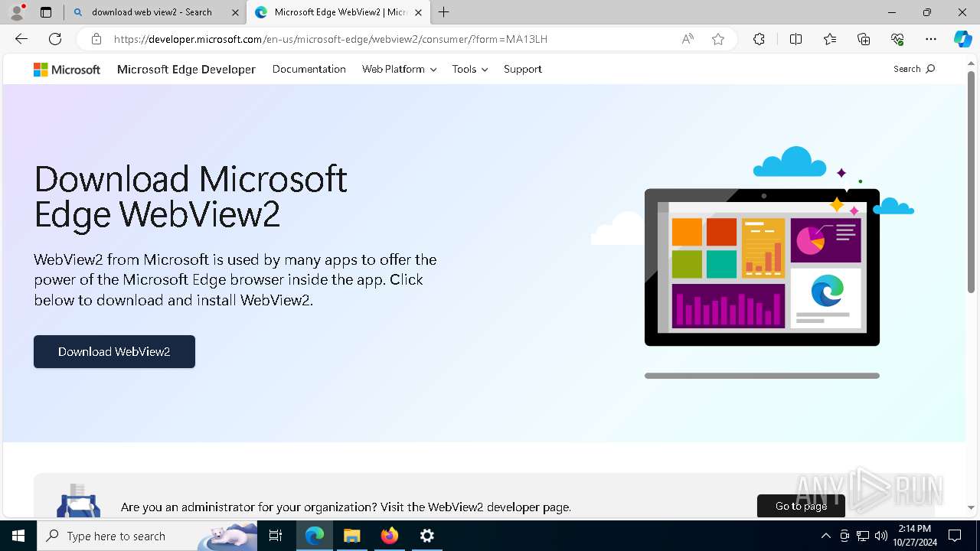Click the Microsoft logo in the header
The height and width of the screenshot is (551, 980).
(67, 70)
